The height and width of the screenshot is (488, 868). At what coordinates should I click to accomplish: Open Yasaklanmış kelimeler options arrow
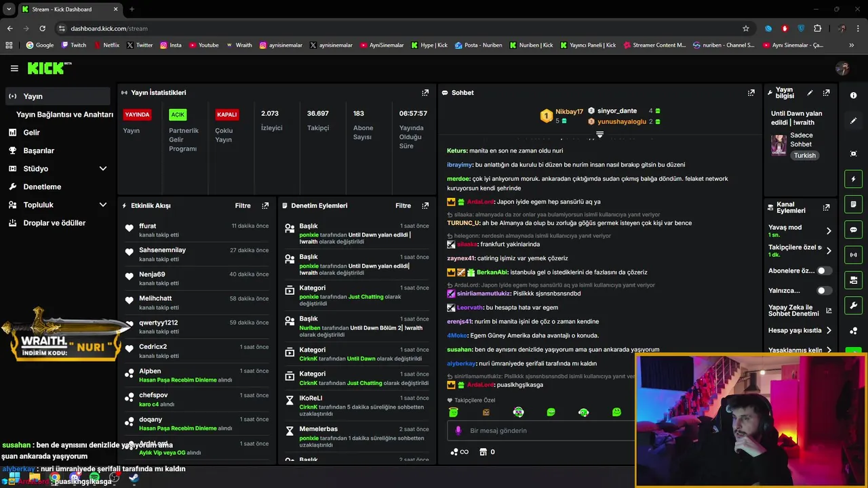point(829,350)
